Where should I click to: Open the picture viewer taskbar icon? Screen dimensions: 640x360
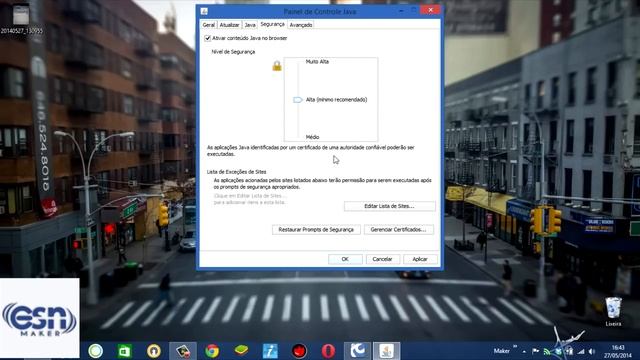(x=183, y=351)
